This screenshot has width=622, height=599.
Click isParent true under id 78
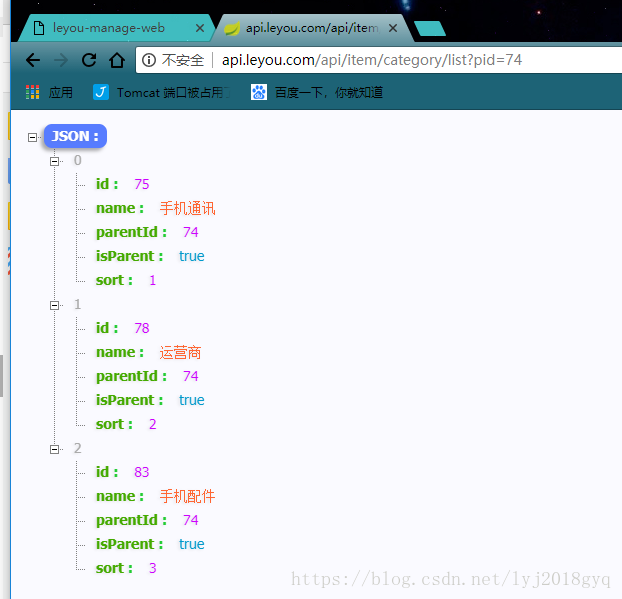pyautogui.click(x=192, y=400)
